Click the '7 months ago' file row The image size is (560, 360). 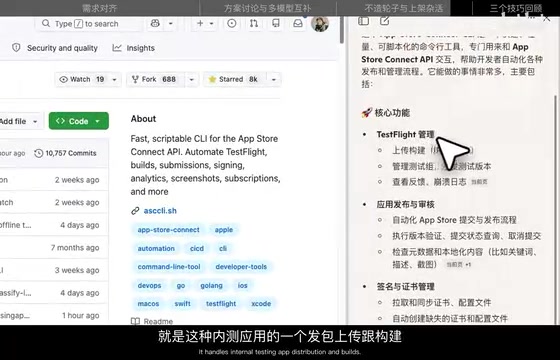tap(54, 248)
